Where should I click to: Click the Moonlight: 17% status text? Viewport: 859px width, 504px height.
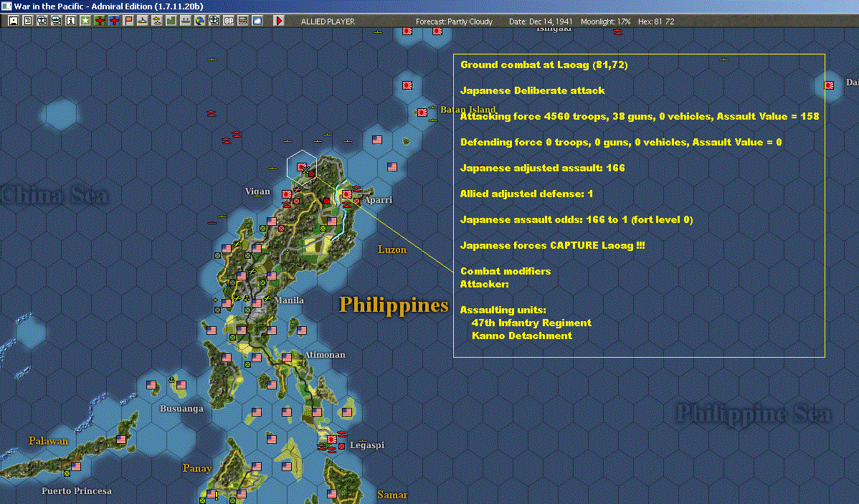click(605, 22)
